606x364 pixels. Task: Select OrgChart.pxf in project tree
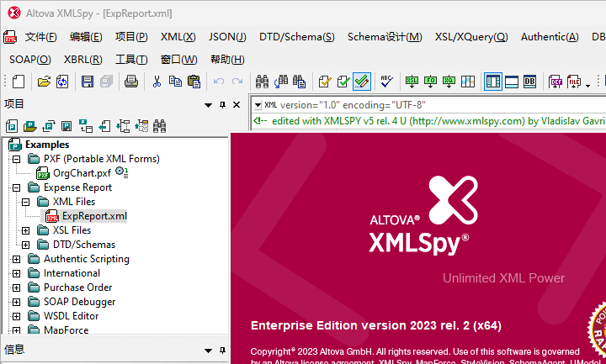pyautogui.click(x=82, y=173)
